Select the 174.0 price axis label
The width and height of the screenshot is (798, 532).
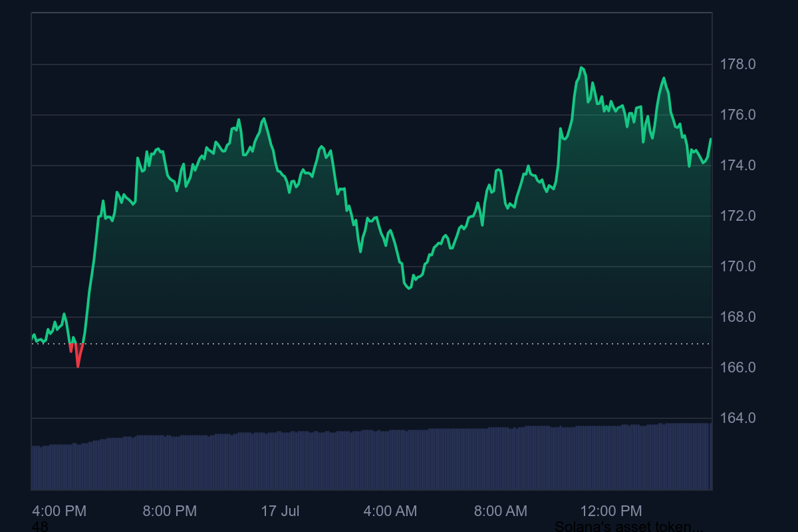(x=738, y=166)
